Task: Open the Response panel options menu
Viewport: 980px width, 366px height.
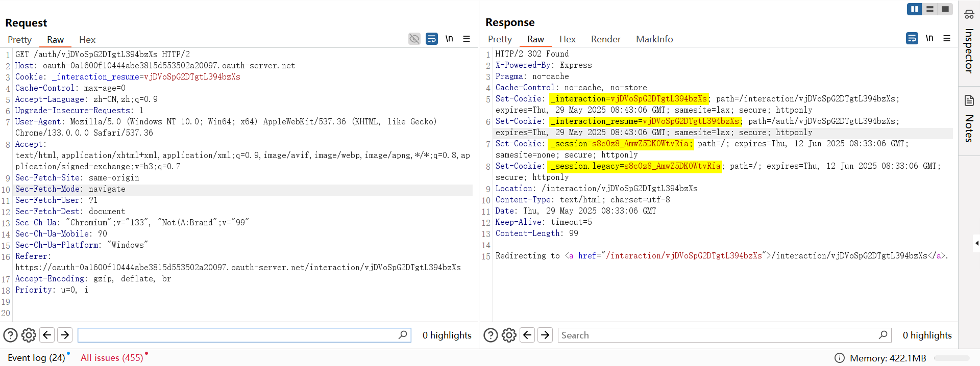Action: pos(947,38)
